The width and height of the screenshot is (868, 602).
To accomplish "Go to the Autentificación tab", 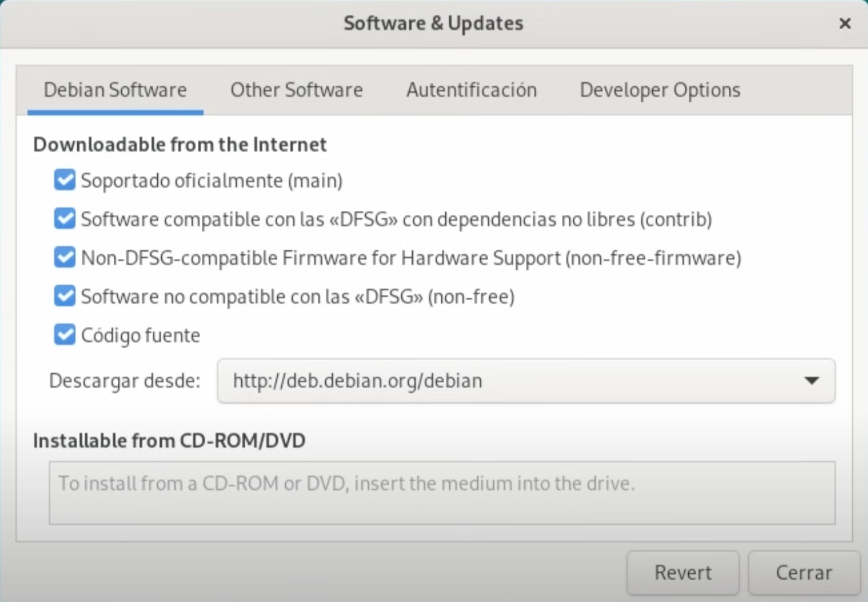I will [x=471, y=90].
